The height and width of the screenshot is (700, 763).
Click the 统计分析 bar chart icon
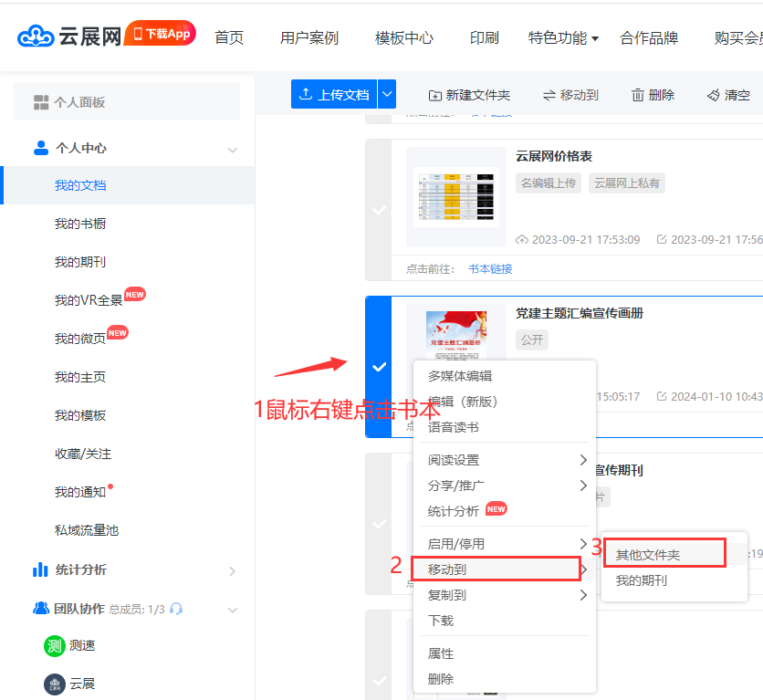[x=40, y=570]
